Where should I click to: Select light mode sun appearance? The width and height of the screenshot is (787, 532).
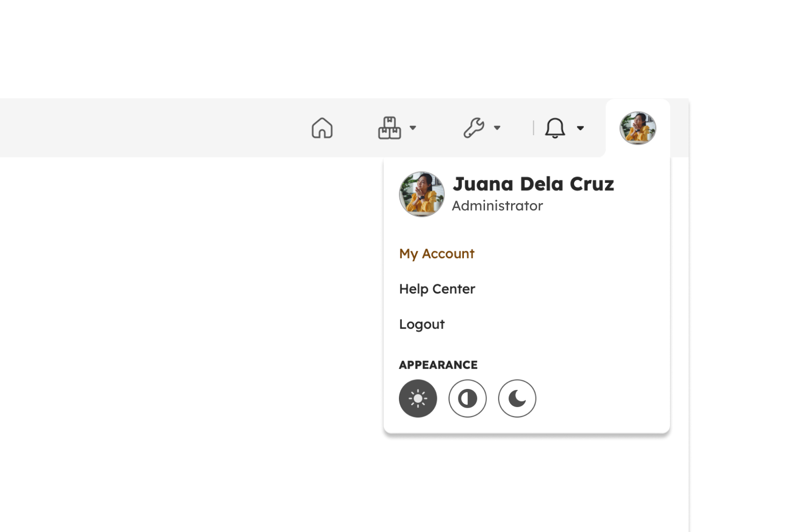418,398
